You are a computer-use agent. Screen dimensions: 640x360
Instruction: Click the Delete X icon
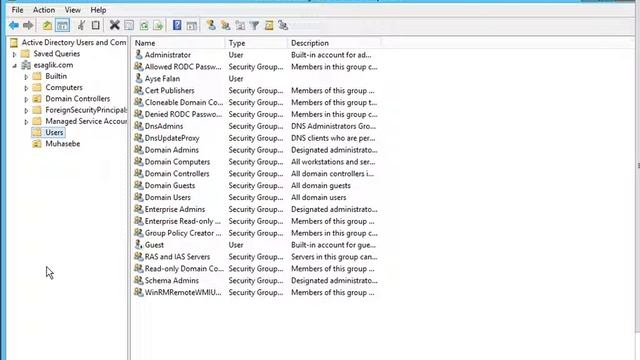114,26
